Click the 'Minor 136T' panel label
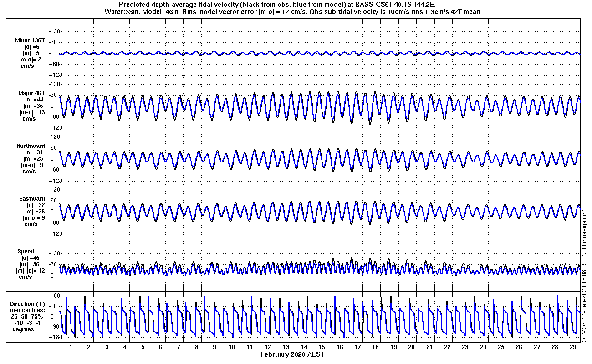The width and height of the screenshot is (592, 364). [x=30, y=40]
